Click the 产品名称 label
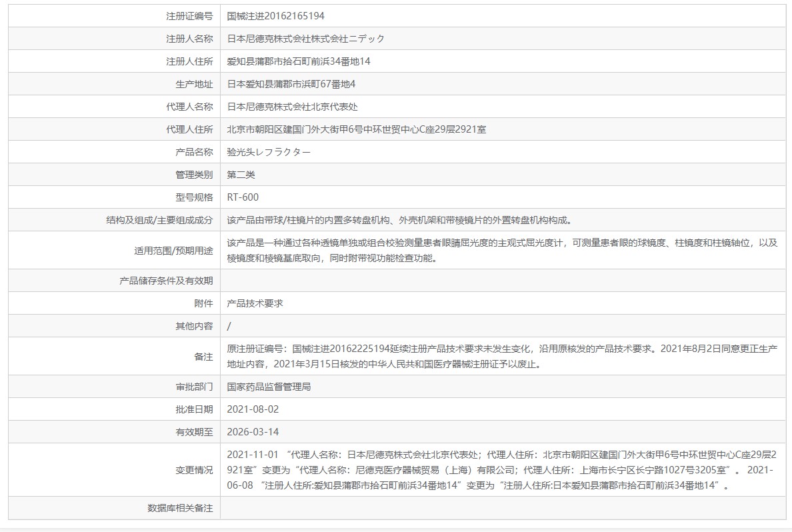792x532 pixels. click(194, 153)
